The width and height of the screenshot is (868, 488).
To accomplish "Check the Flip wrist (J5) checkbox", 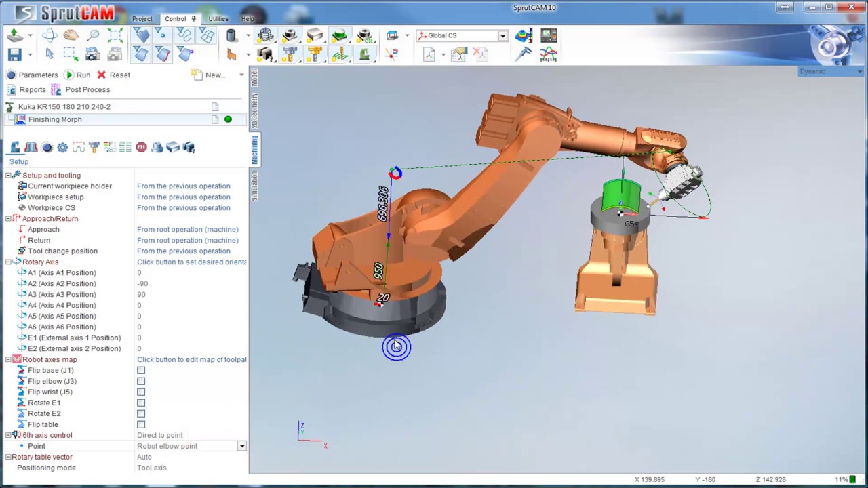I will click(141, 392).
